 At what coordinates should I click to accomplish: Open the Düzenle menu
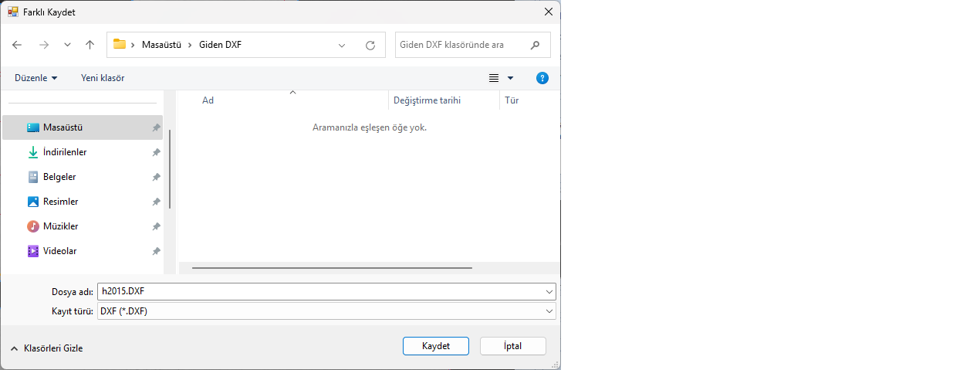[x=35, y=78]
